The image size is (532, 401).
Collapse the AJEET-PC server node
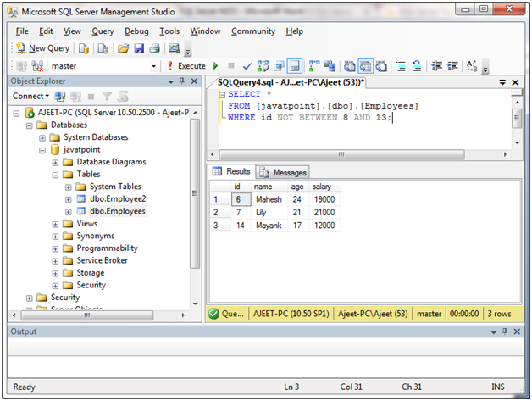16,113
